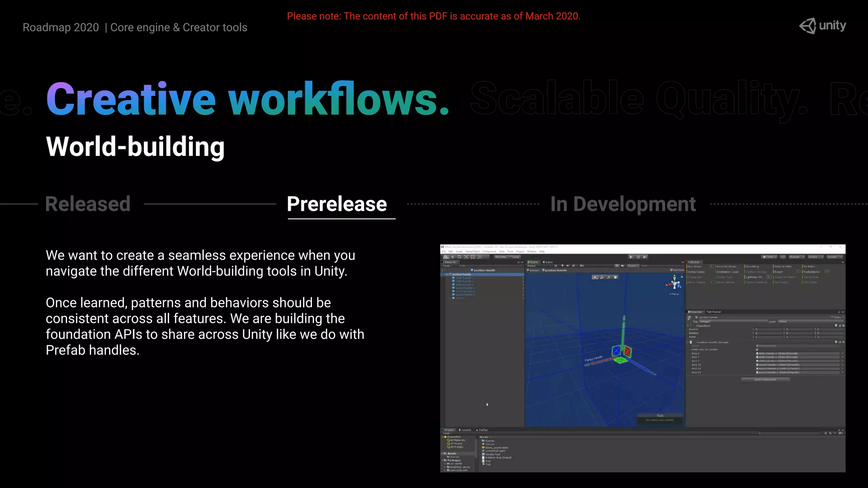This screenshot has width=868, height=488.
Task: Toggle scene lighting icon in Scene toolbar
Action: [562, 266]
